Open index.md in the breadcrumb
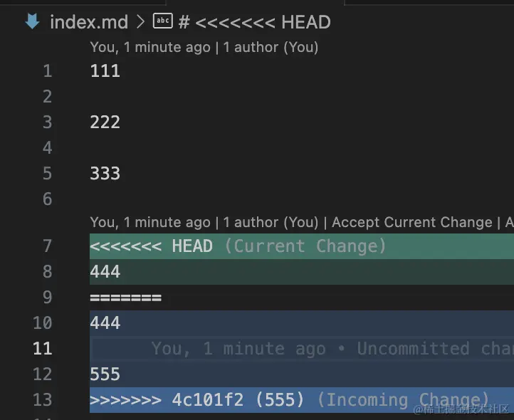This screenshot has height=420, width=514. click(x=89, y=22)
